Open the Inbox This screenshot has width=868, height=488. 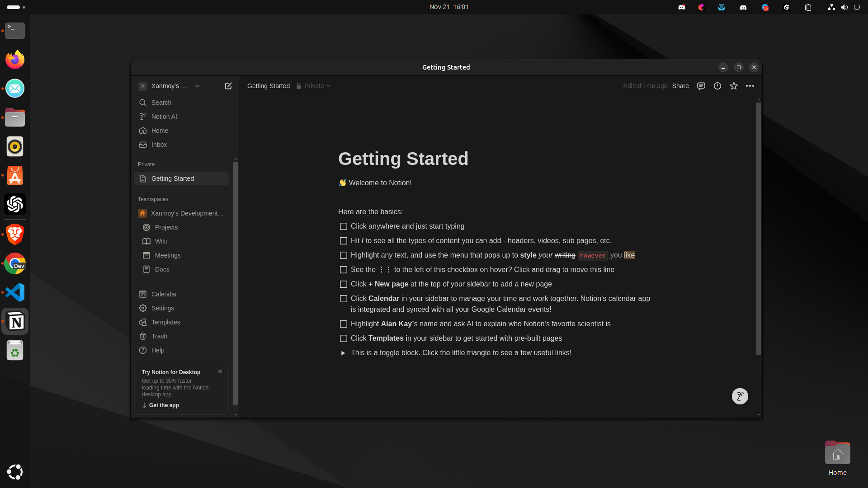[181, 145]
